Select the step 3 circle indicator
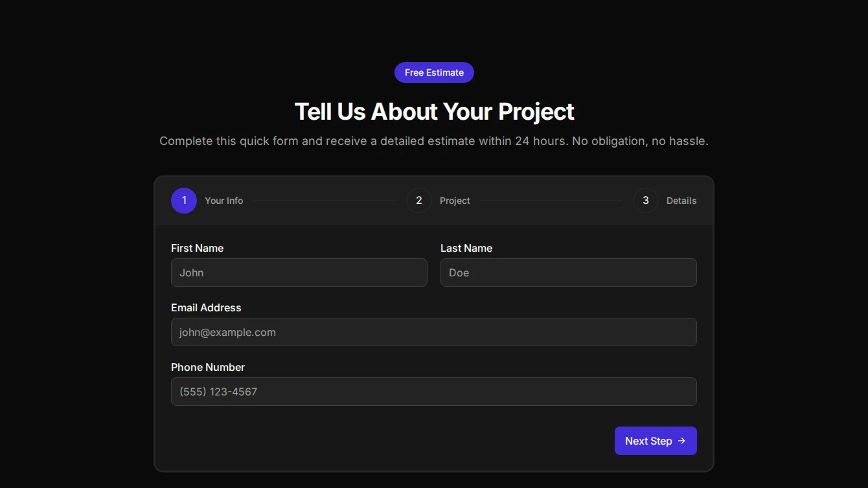 [646, 201]
